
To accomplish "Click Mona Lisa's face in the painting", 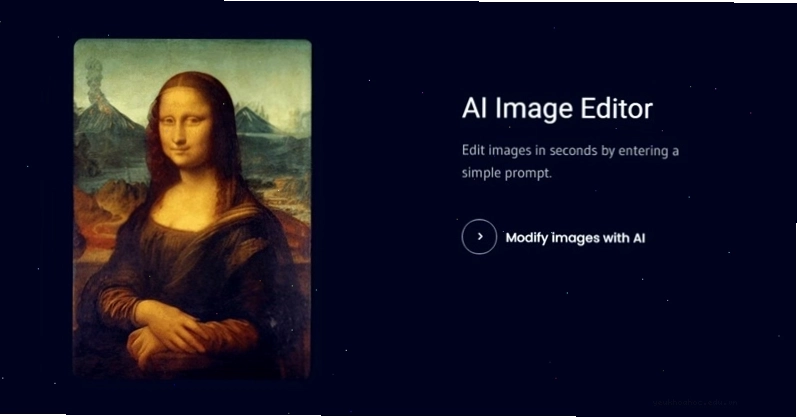I will pyautogui.click(x=185, y=132).
